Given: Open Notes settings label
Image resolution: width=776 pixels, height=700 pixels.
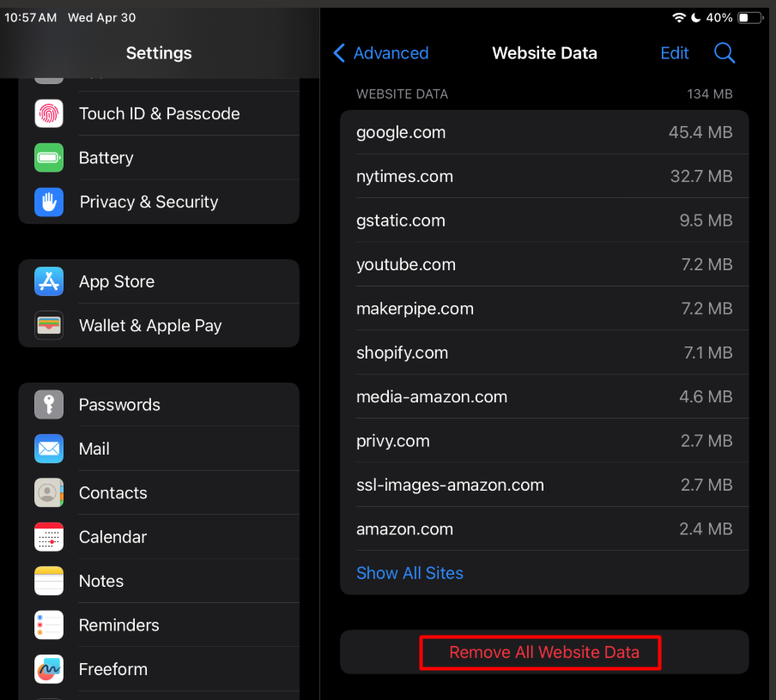Looking at the screenshot, I should [x=101, y=581].
